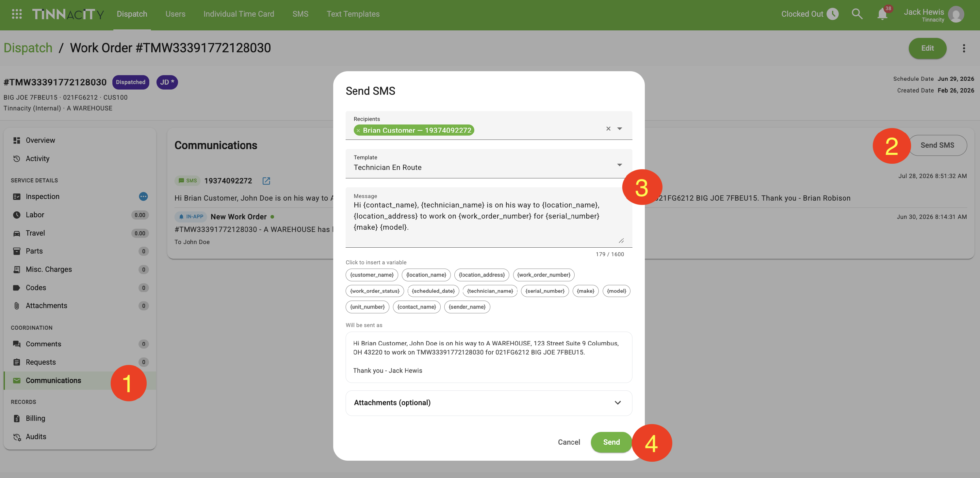Remove Brian Customer recipient chip
Viewport: 980px width, 478px height.
point(358,131)
